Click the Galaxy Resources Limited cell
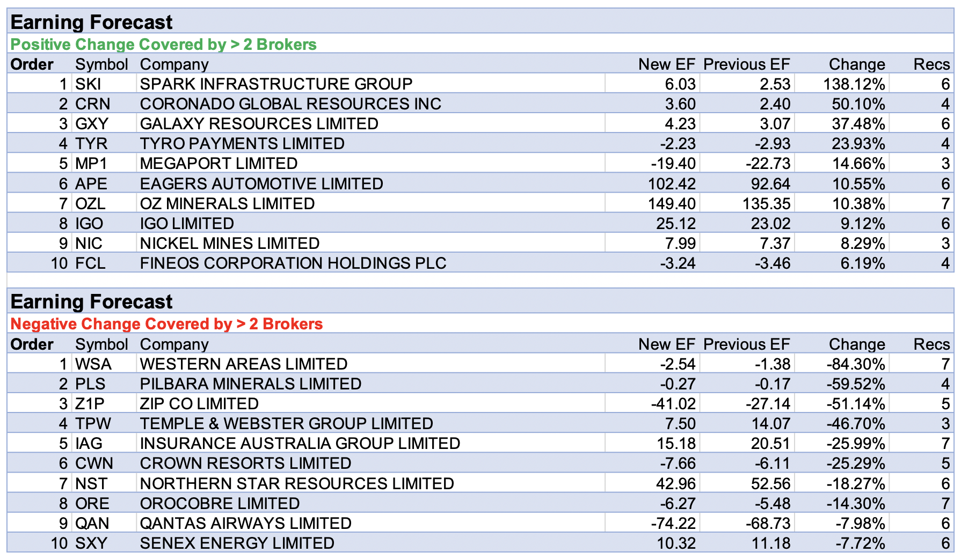This screenshot has height=560, width=961. (259, 124)
